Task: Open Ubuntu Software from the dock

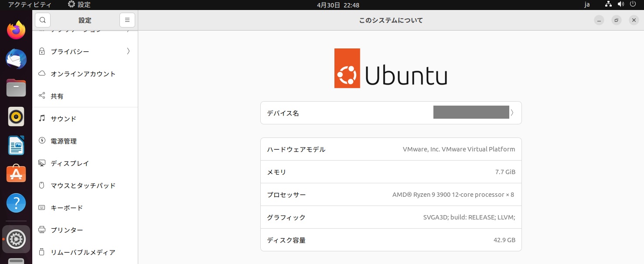Action: click(16, 174)
